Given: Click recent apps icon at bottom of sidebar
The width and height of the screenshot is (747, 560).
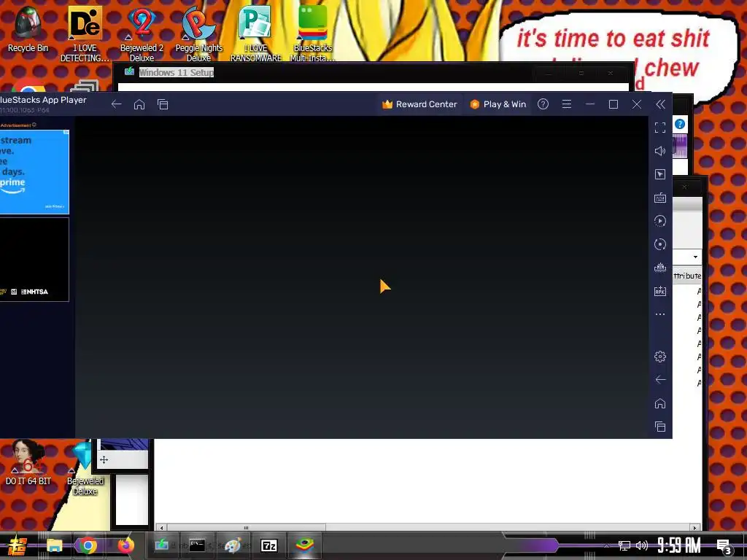Looking at the screenshot, I should 660,427.
